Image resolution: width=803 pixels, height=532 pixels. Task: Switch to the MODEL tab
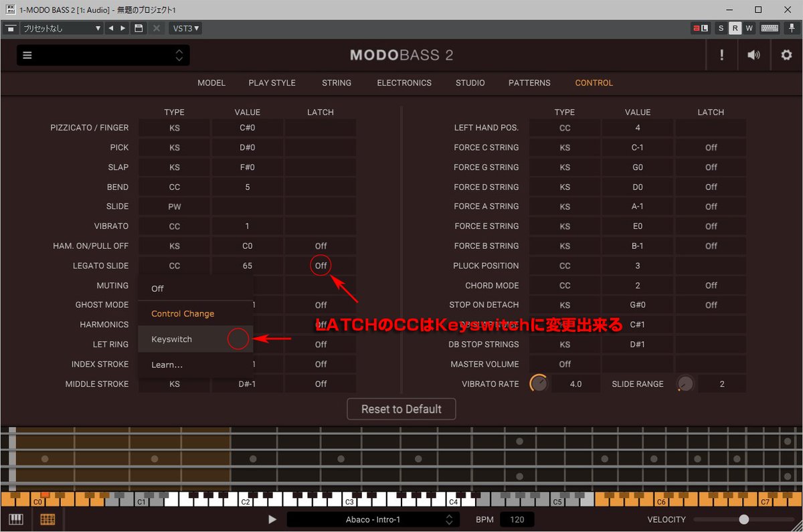click(211, 83)
